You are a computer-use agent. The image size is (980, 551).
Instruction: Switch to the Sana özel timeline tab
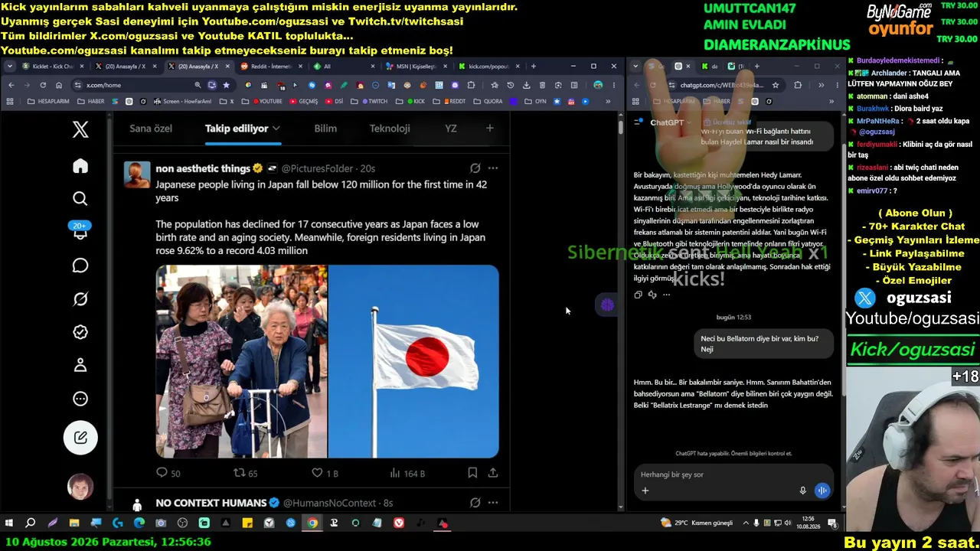pos(151,129)
